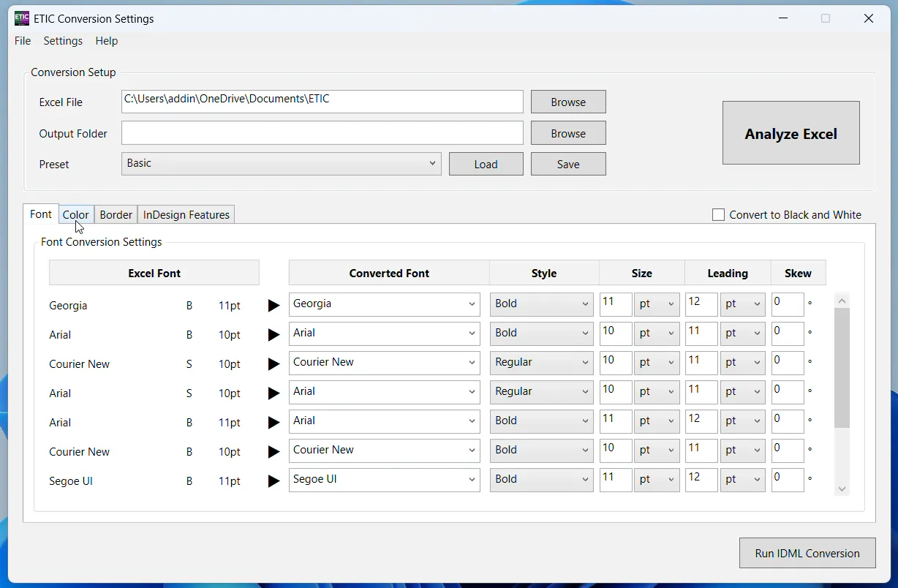Viewport: 898px width, 588px height.
Task: Open Converted Font dropdown for Georgia
Action: click(x=385, y=304)
